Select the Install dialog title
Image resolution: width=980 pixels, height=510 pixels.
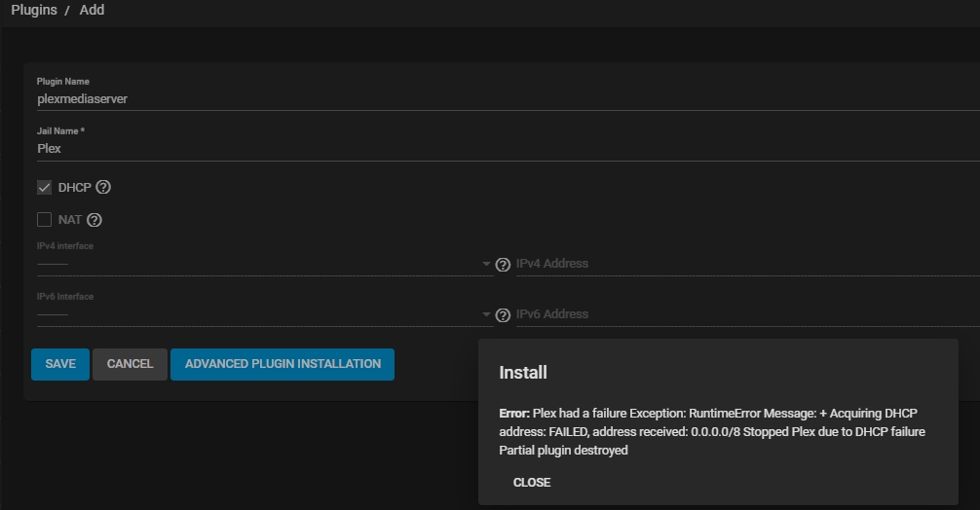[x=523, y=373]
